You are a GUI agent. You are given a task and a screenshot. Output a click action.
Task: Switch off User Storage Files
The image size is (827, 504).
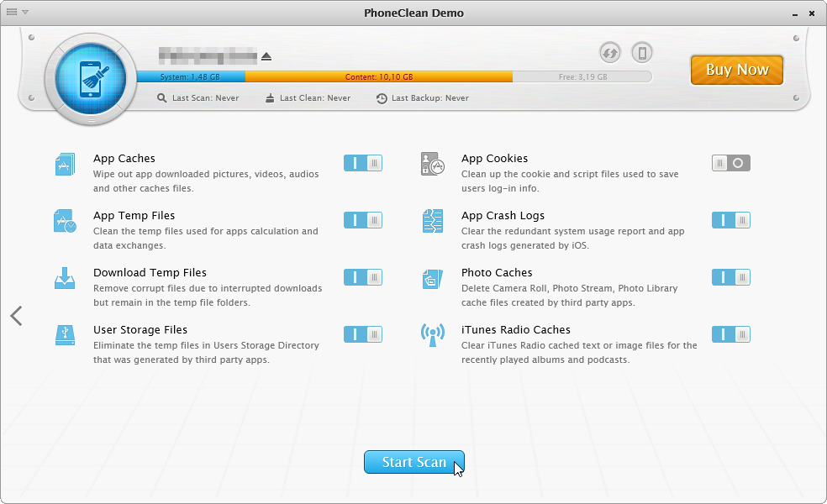pos(363,334)
